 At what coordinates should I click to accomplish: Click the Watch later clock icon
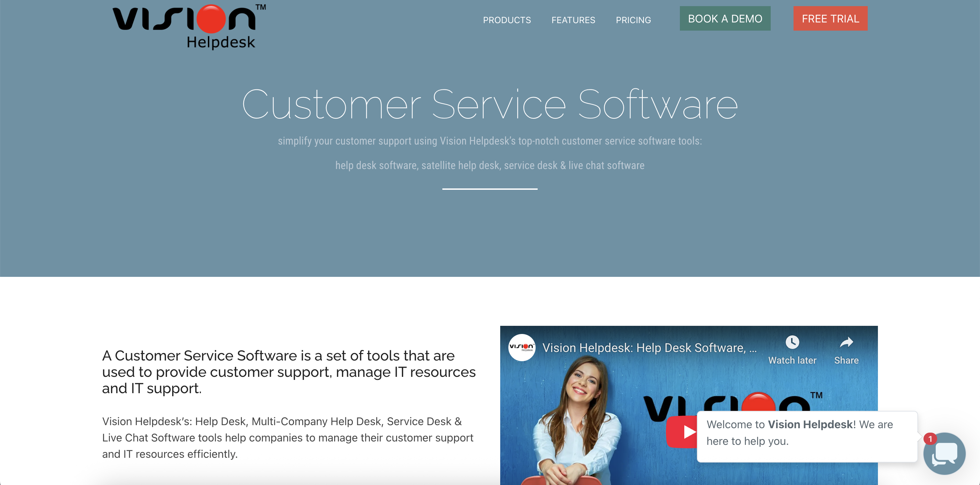(x=792, y=342)
